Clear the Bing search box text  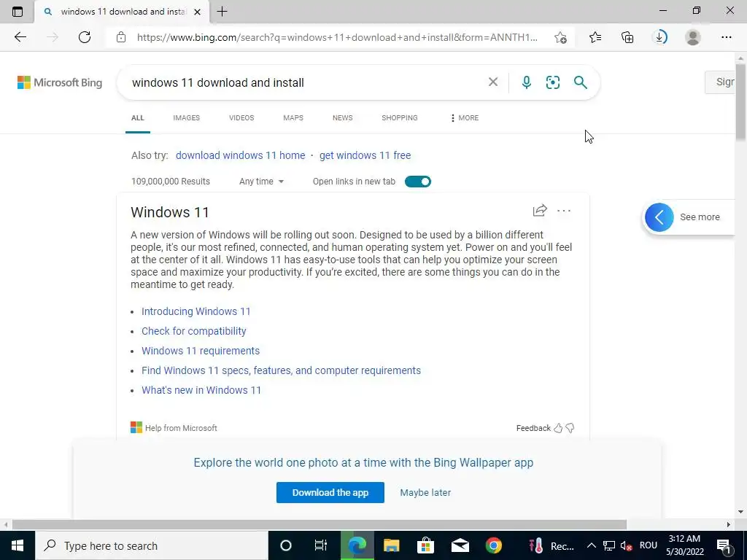pyautogui.click(x=493, y=82)
